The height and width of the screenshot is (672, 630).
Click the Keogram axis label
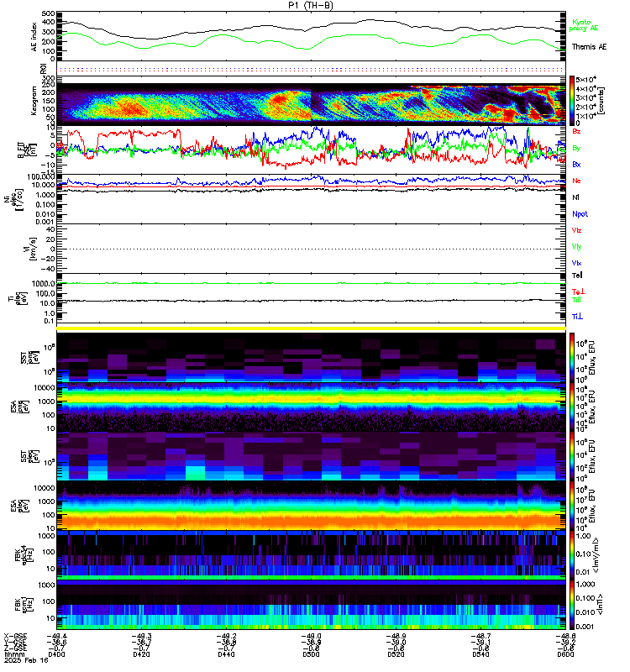34,101
